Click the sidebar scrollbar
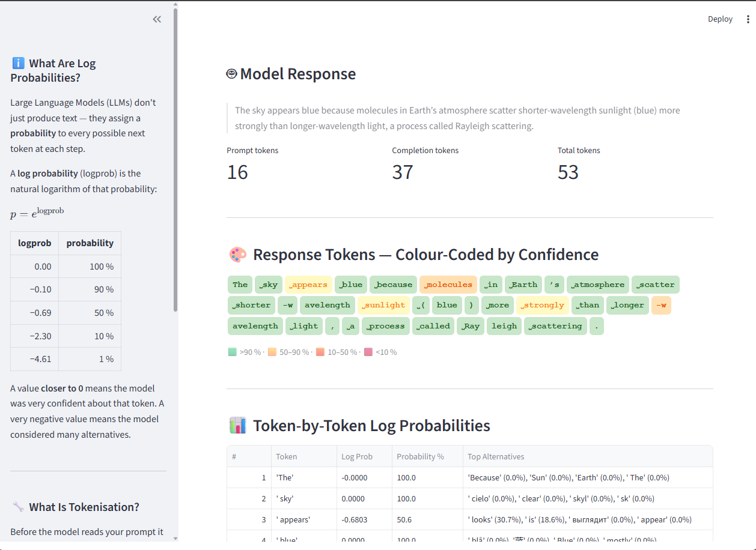 [174, 156]
